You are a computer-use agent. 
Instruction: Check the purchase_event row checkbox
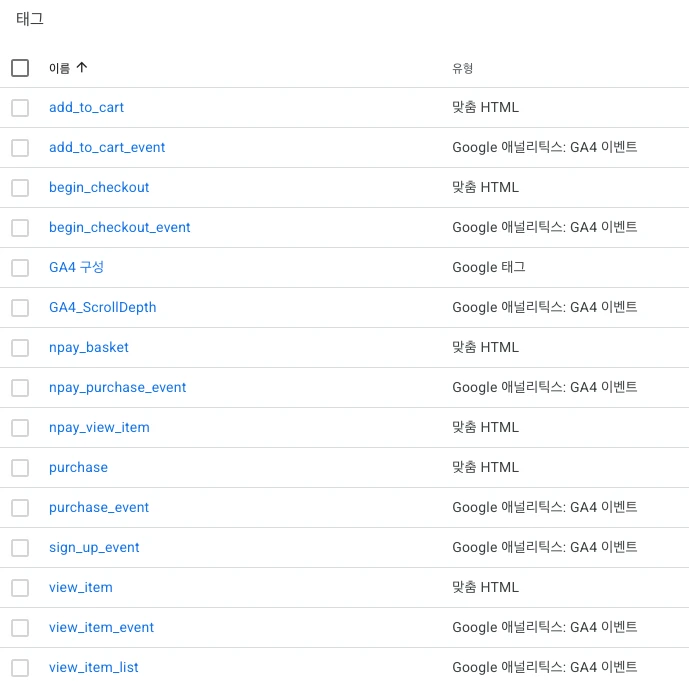(20, 507)
